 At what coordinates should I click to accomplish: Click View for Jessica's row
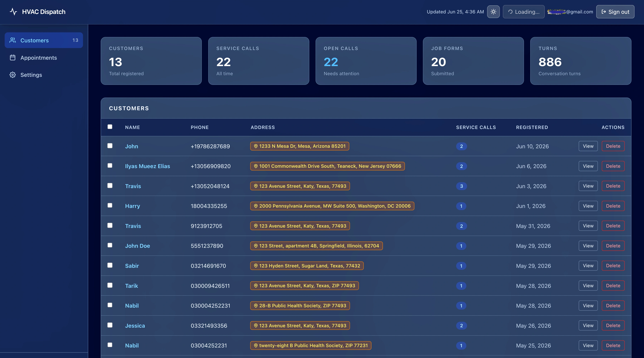[588, 325]
